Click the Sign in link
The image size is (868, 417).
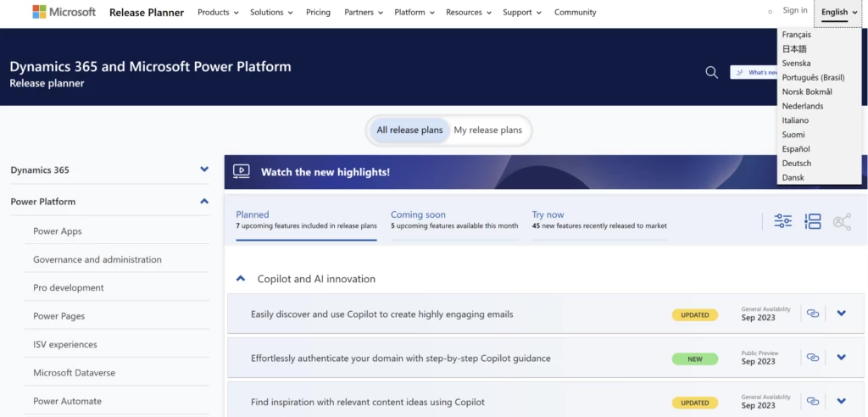tap(795, 11)
